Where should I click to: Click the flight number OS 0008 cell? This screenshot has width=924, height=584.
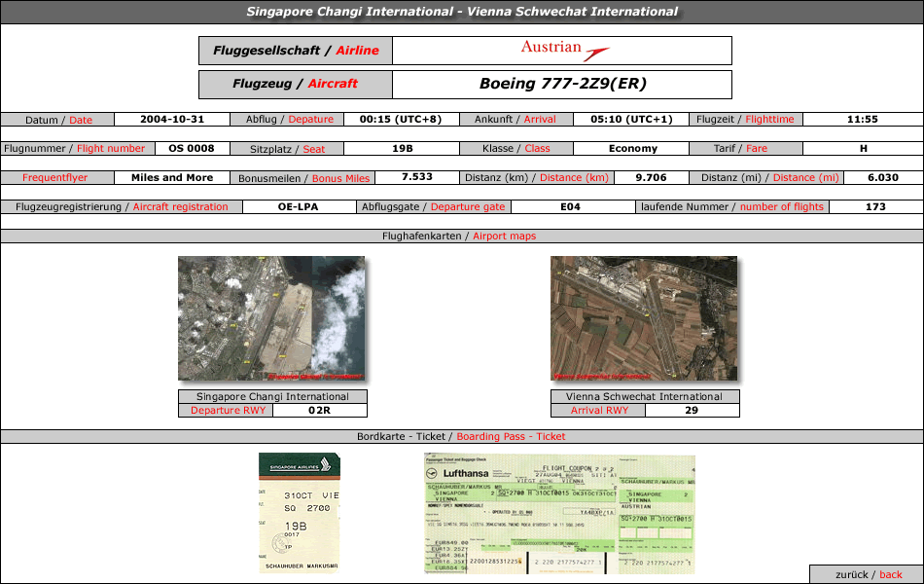192,149
